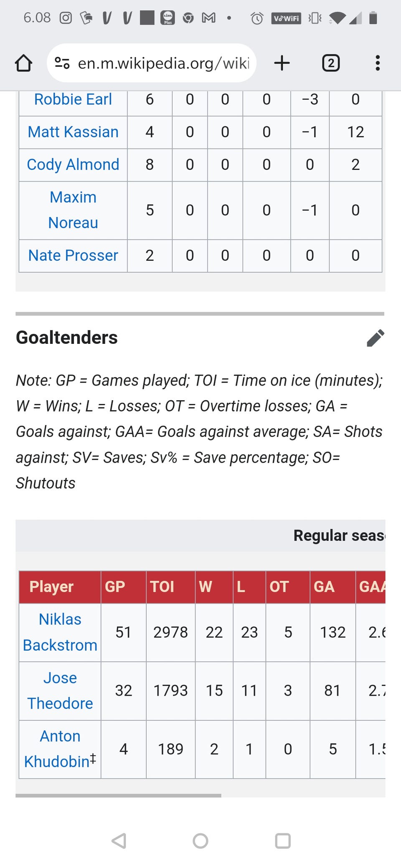Open a new tab with plus icon
401x868 pixels.
tap(282, 63)
